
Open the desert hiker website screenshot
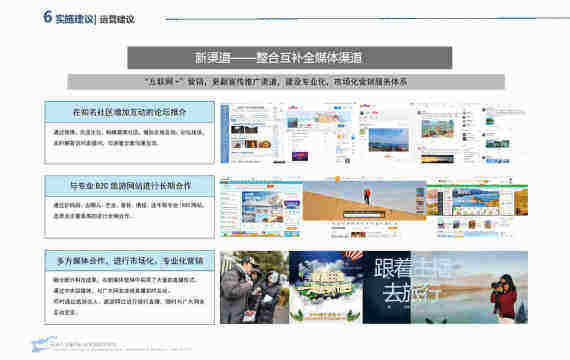point(364,208)
